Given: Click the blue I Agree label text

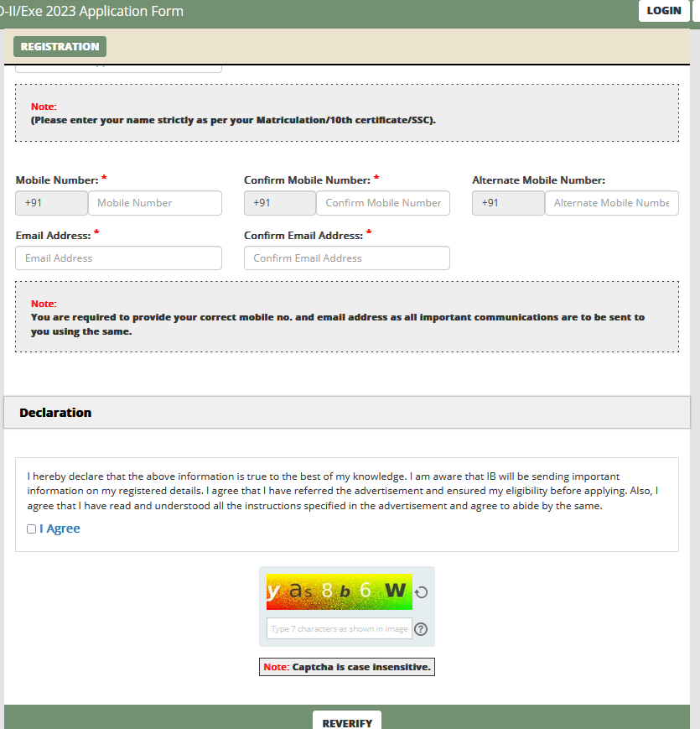Looking at the screenshot, I should (x=60, y=529).
